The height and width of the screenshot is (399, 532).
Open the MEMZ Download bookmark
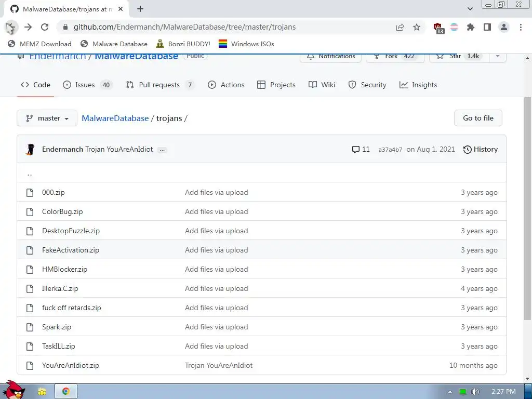(x=39, y=44)
